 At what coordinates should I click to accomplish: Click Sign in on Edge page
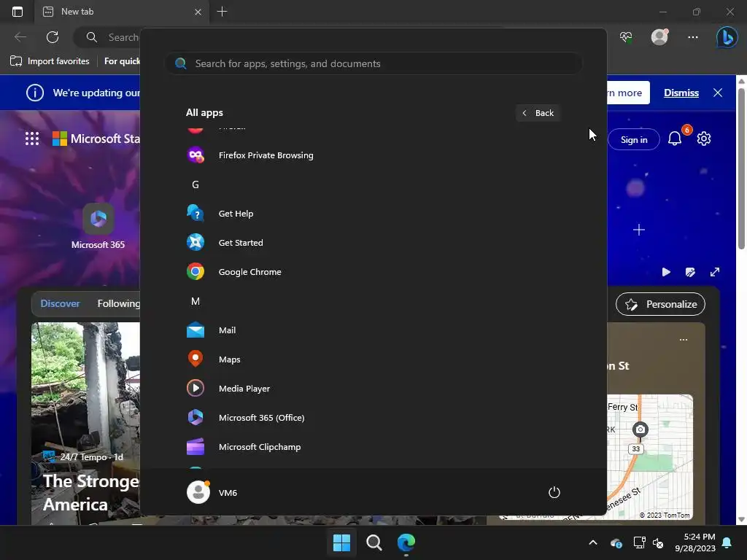[634, 139]
